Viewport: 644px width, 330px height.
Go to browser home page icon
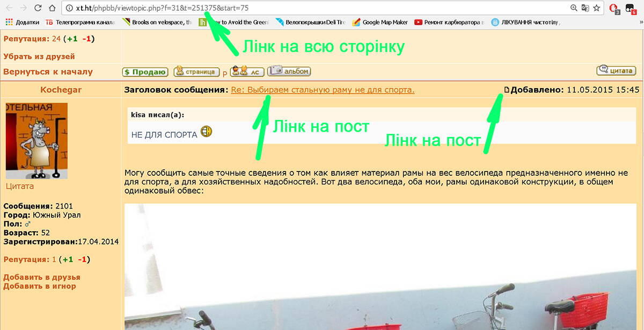[52, 8]
